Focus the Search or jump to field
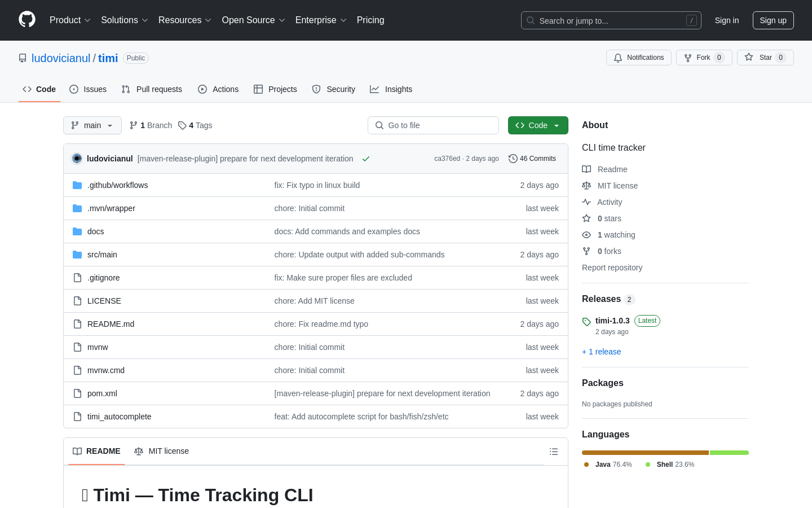Screen dimensions: 812x508 coord(611,20)
